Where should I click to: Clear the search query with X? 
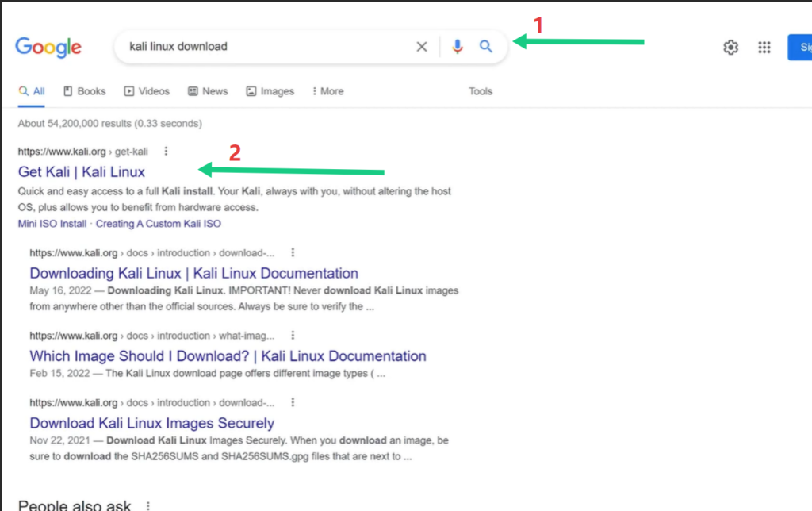[x=422, y=47]
